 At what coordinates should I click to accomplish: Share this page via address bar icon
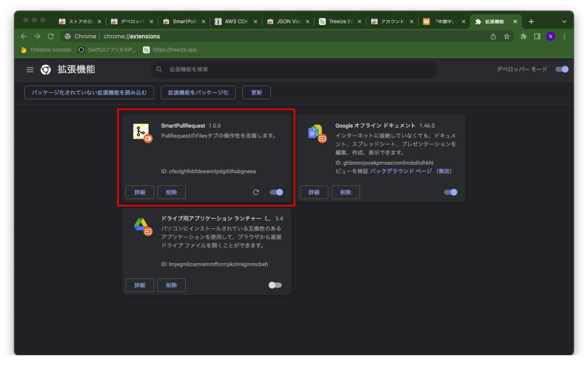point(493,36)
